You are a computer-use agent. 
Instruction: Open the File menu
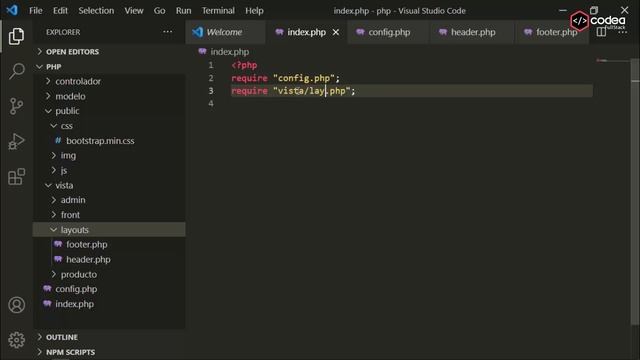(36, 11)
